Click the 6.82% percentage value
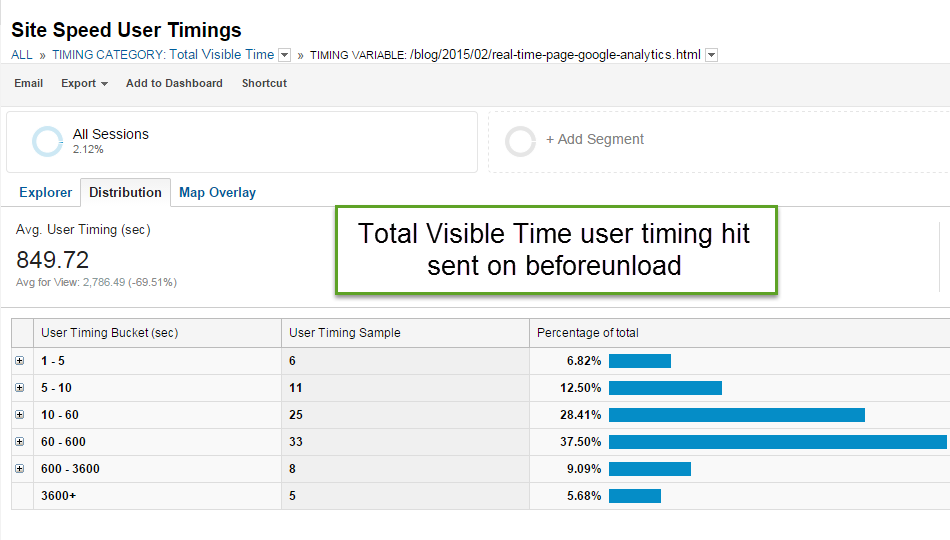This screenshot has height=540, width=950. coord(584,361)
